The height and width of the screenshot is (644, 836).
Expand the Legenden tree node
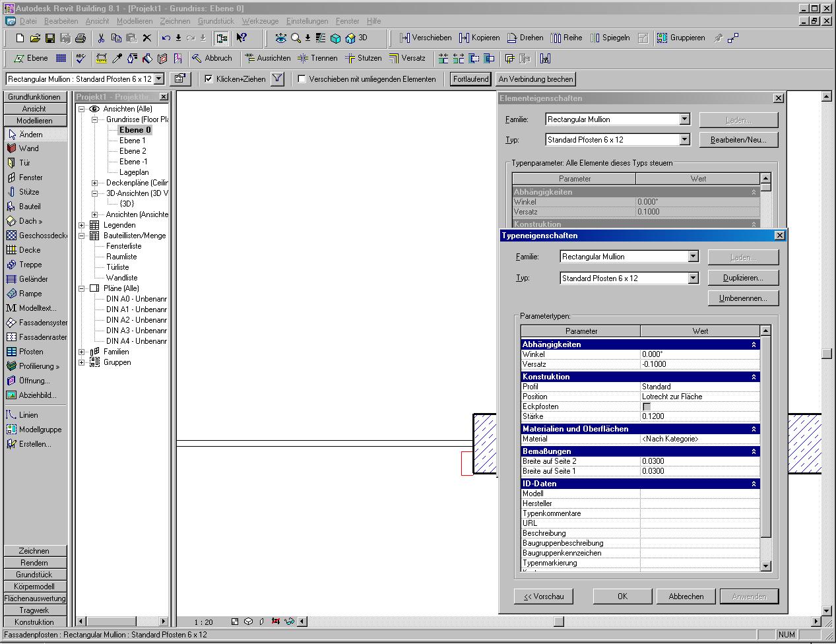click(x=82, y=225)
